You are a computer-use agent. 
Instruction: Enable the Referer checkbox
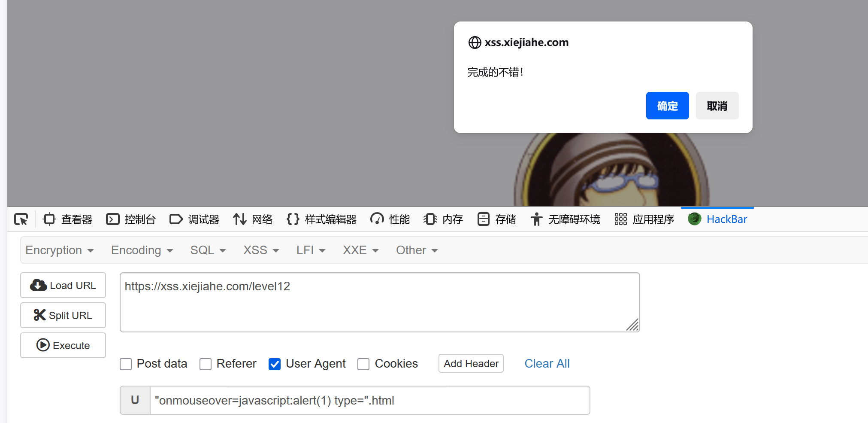click(x=206, y=364)
